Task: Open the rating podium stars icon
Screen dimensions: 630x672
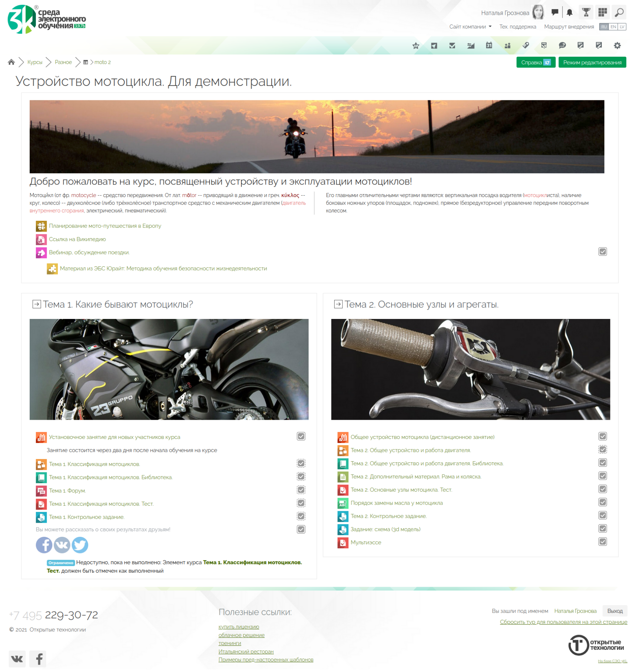Action: coord(507,46)
